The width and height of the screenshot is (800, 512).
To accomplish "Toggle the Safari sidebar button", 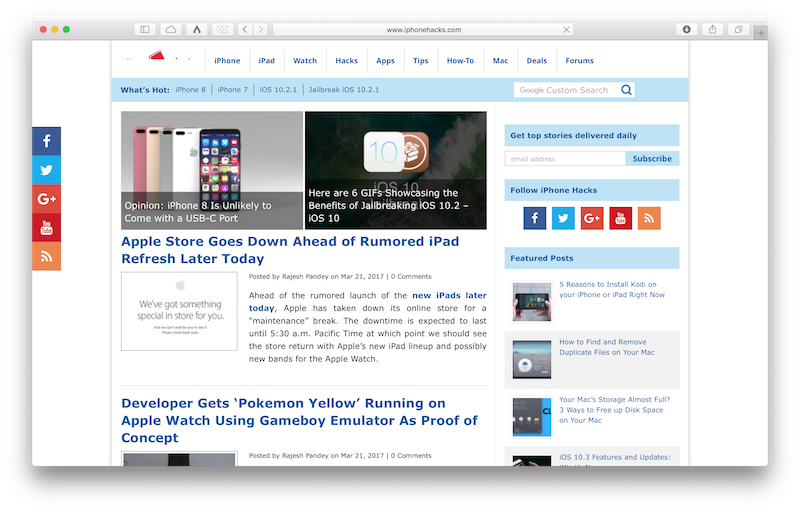I will coord(145,30).
